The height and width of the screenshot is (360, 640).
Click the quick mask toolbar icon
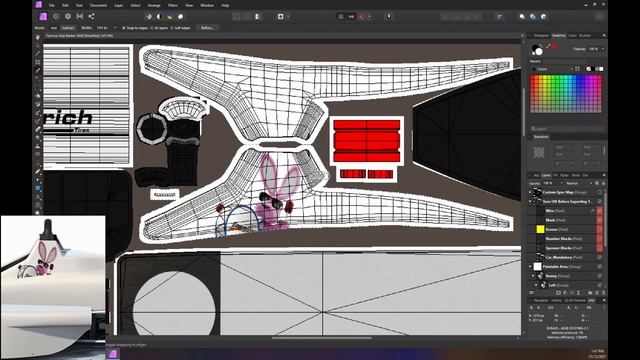click(280, 16)
